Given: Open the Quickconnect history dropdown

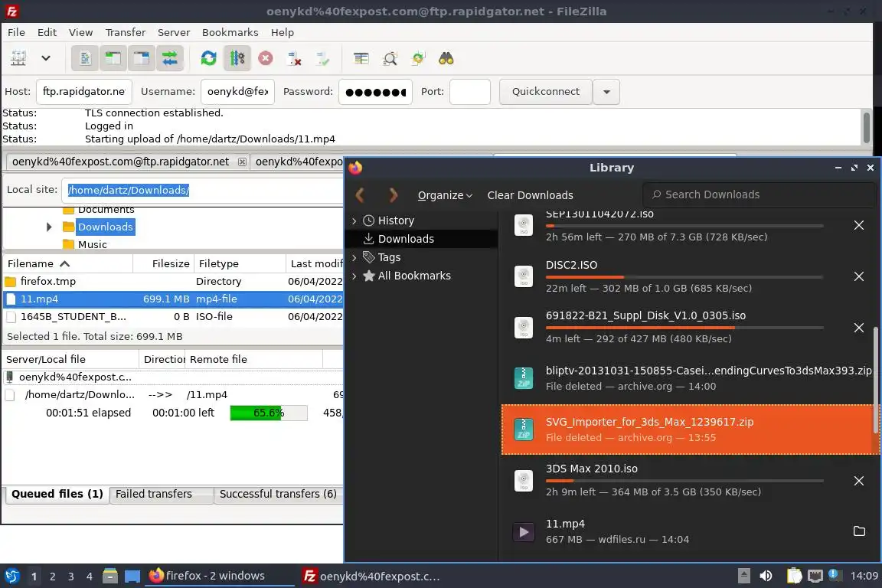Looking at the screenshot, I should [x=606, y=92].
